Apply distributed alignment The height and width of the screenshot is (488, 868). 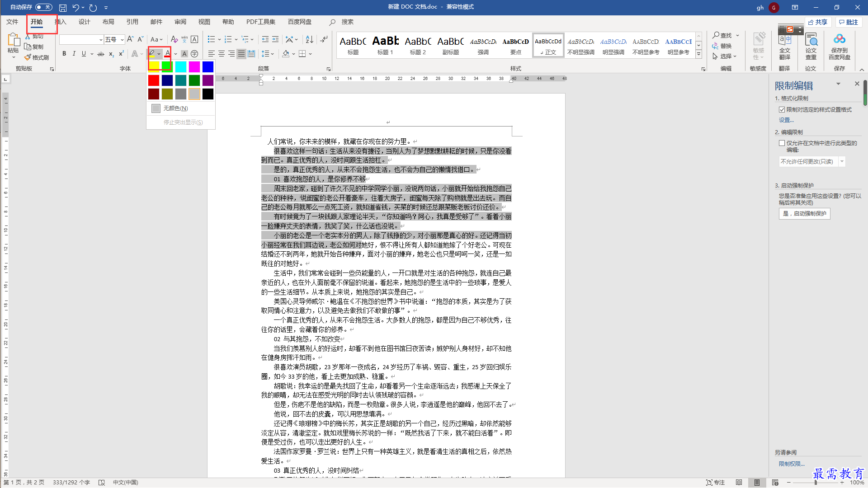251,54
